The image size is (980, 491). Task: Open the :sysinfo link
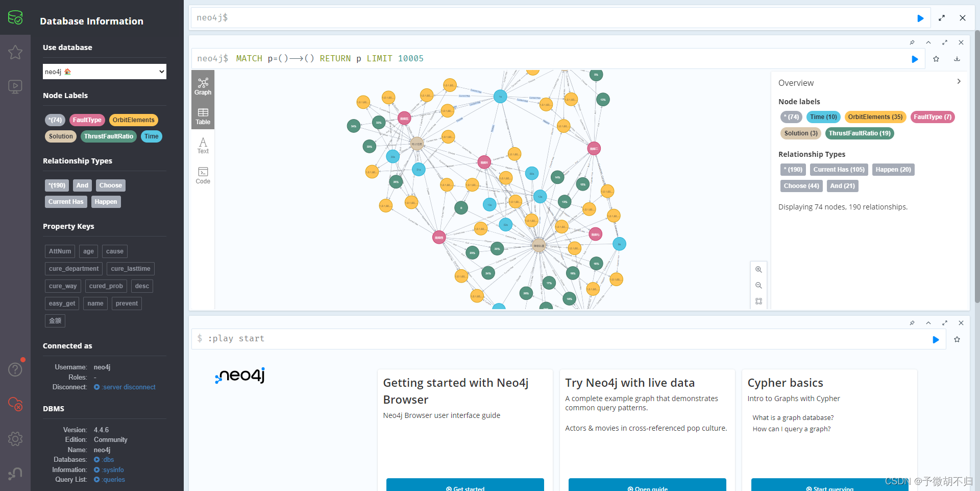point(109,470)
